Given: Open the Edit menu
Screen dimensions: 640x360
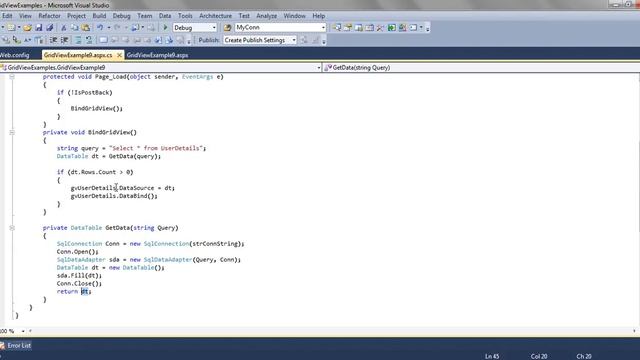Looking at the screenshot, I should pyautogui.click(x=7, y=16).
